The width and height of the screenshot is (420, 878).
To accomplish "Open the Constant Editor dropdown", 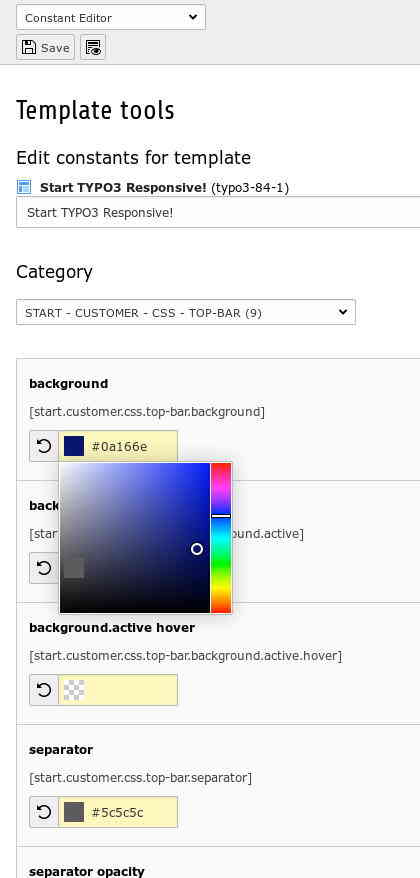I will pos(111,17).
